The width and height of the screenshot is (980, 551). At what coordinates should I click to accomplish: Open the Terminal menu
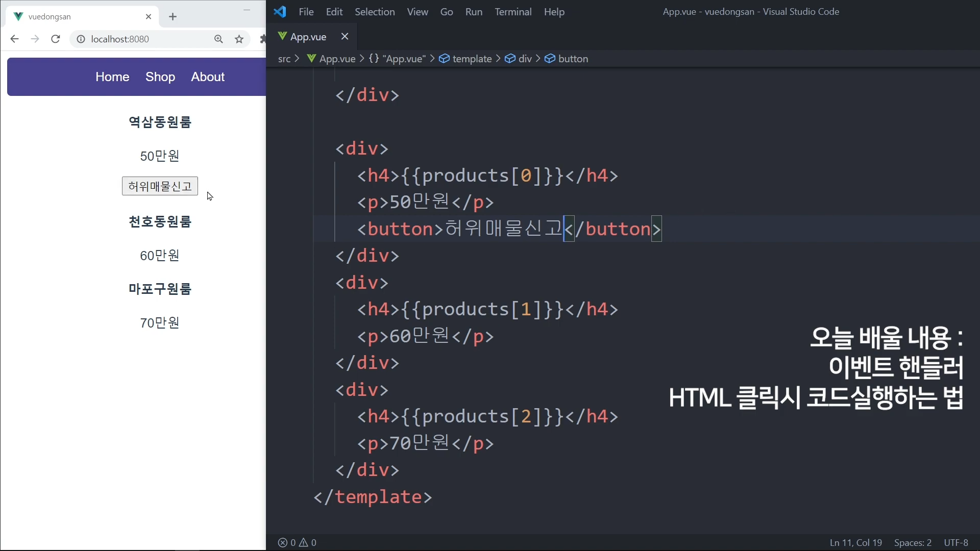coord(512,12)
